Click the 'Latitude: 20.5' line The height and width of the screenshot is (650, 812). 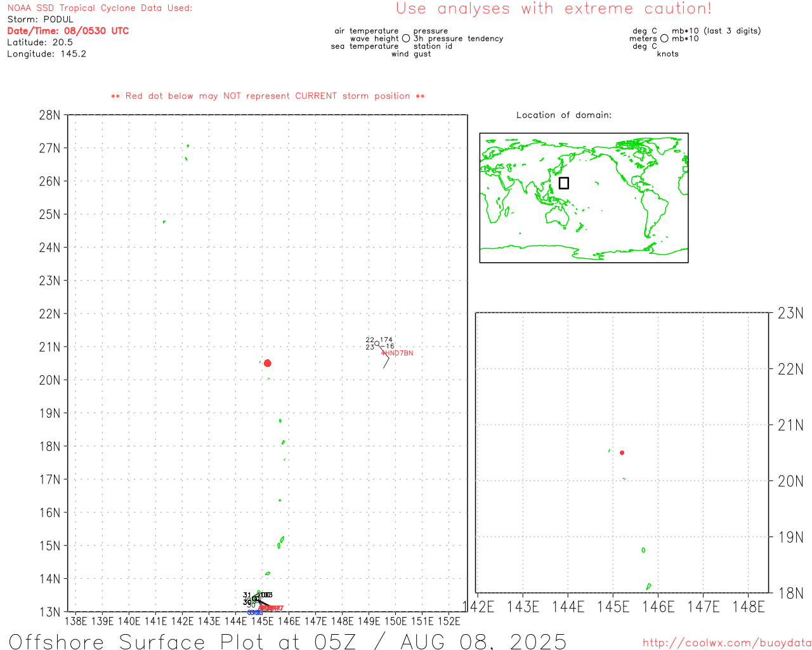click(x=40, y=42)
